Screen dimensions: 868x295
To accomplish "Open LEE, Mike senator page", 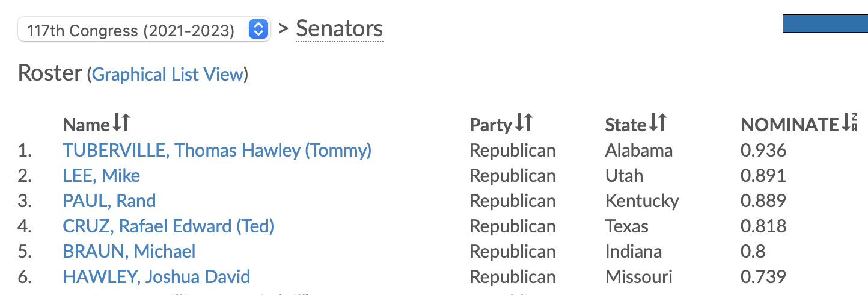I will point(101,175).
